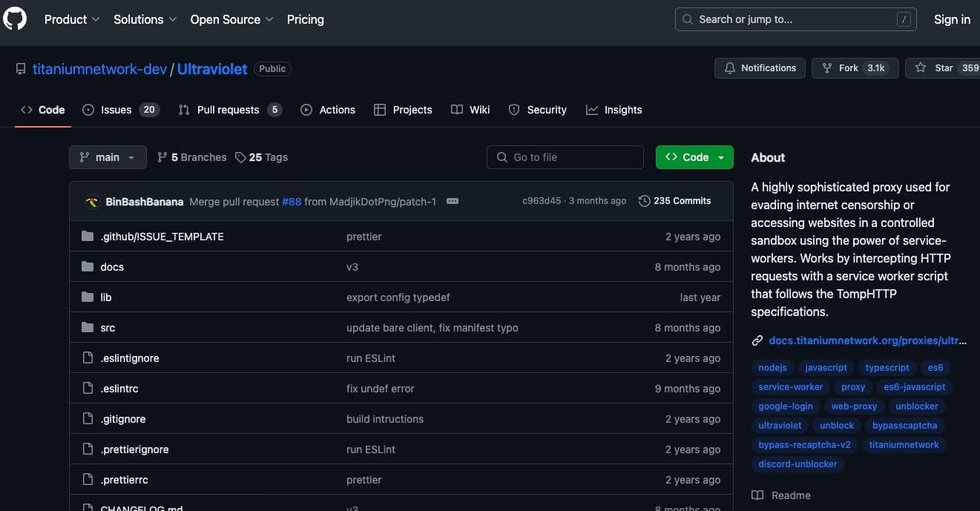Open the titaniumnetwork-dev owner link
Screen dimensions: 980x511
pos(100,68)
